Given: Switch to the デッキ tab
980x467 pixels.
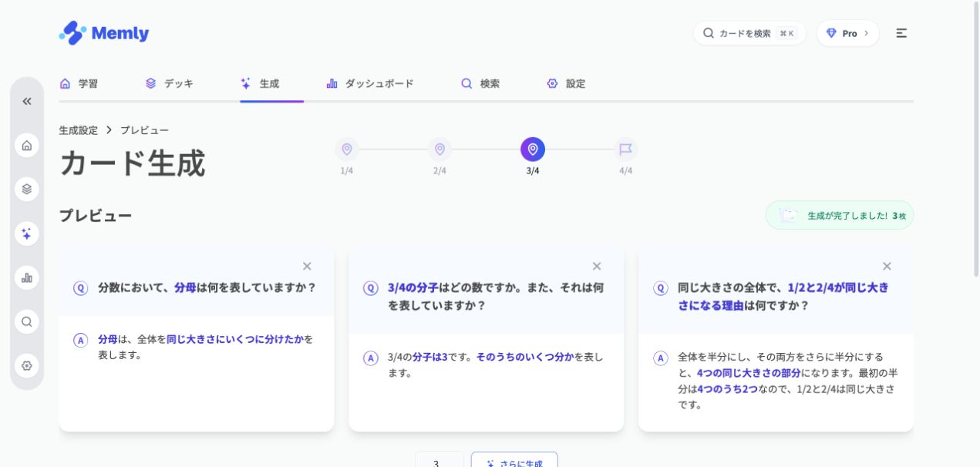Looking at the screenshot, I should tap(170, 83).
